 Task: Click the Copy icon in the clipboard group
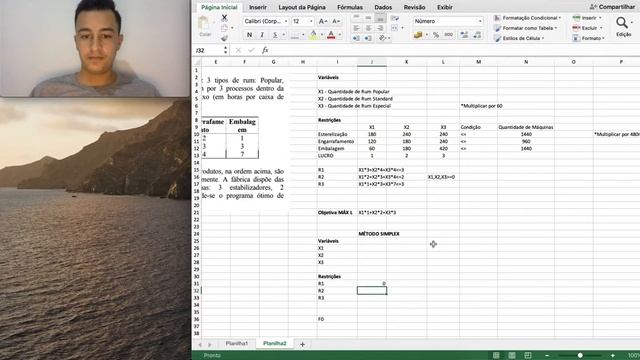224,28
